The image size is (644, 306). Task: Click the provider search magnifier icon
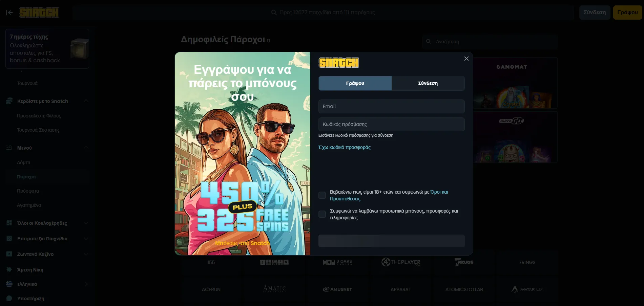coord(429,41)
